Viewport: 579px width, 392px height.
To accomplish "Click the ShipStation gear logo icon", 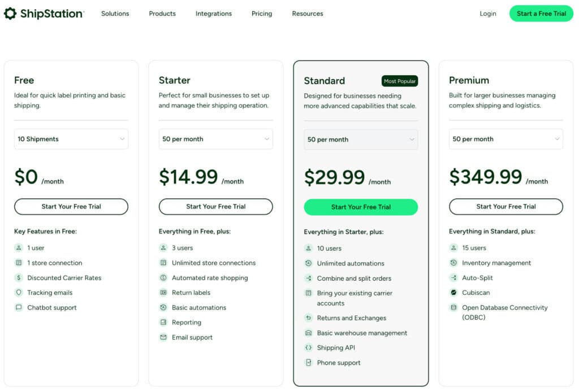I will 10,14.
